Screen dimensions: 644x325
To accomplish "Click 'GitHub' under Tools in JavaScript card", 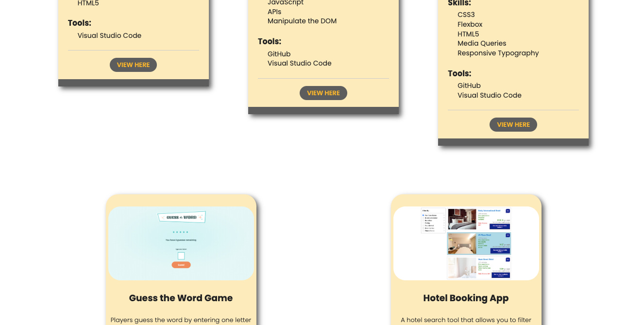I will click(279, 54).
